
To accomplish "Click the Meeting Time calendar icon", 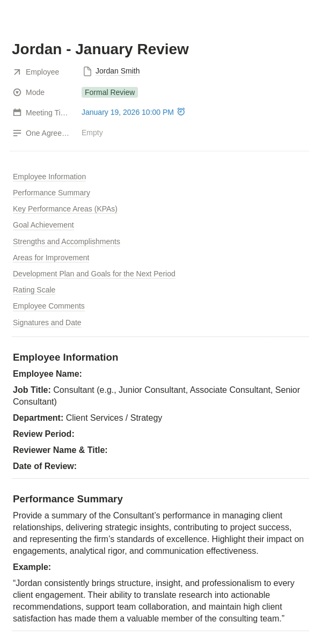I will pyautogui.click(x=17, y=113).
